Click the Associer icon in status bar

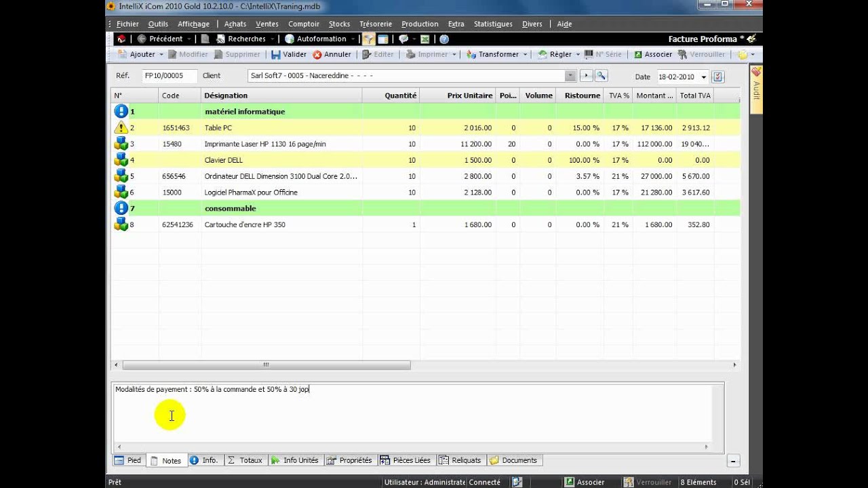click(571, 482)
